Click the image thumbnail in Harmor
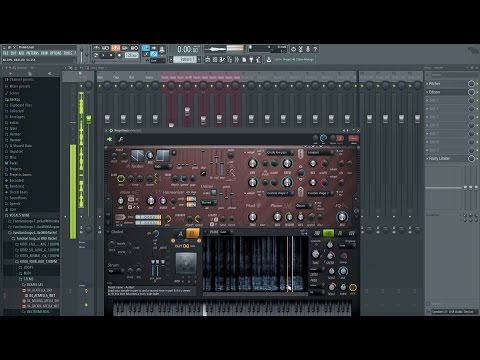Viewport: 480px width, 360px height. pos(186,263)
